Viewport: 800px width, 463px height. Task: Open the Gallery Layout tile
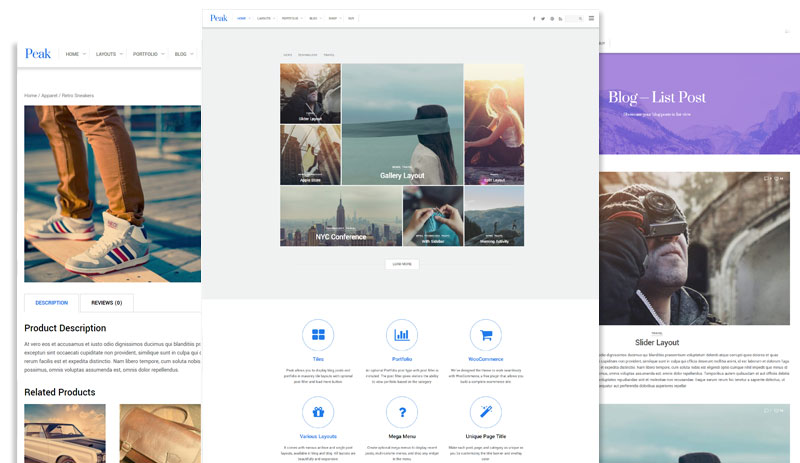point(403,124)
